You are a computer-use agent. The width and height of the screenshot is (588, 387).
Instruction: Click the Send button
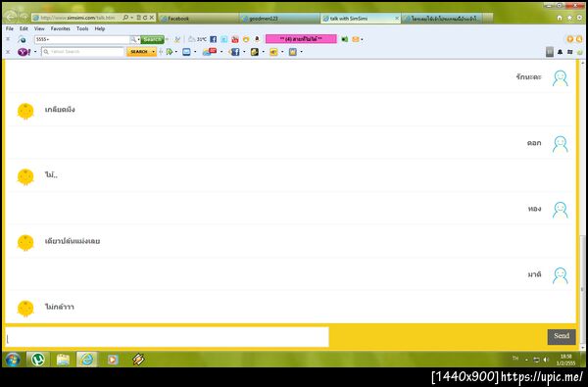click(x=562, y=336)
